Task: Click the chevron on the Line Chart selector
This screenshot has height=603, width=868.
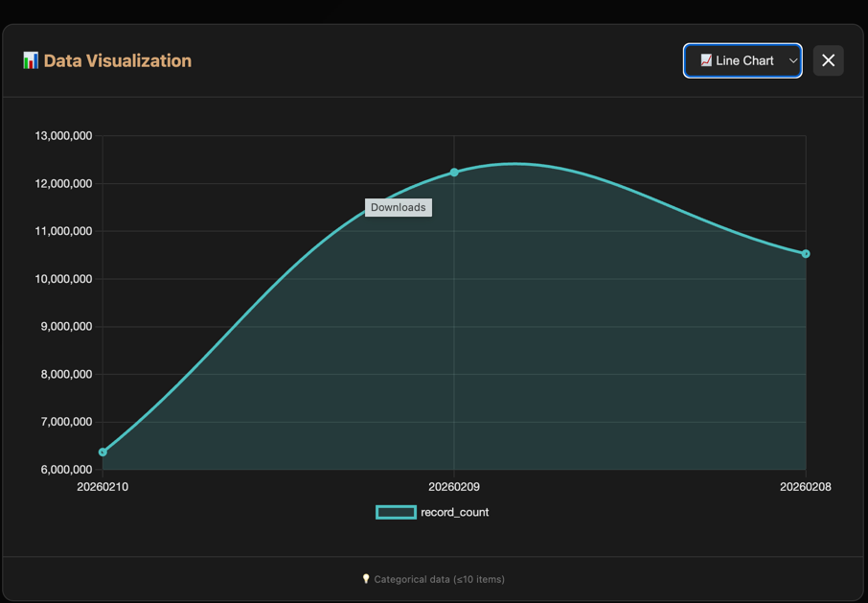Action: click(791, 60)
